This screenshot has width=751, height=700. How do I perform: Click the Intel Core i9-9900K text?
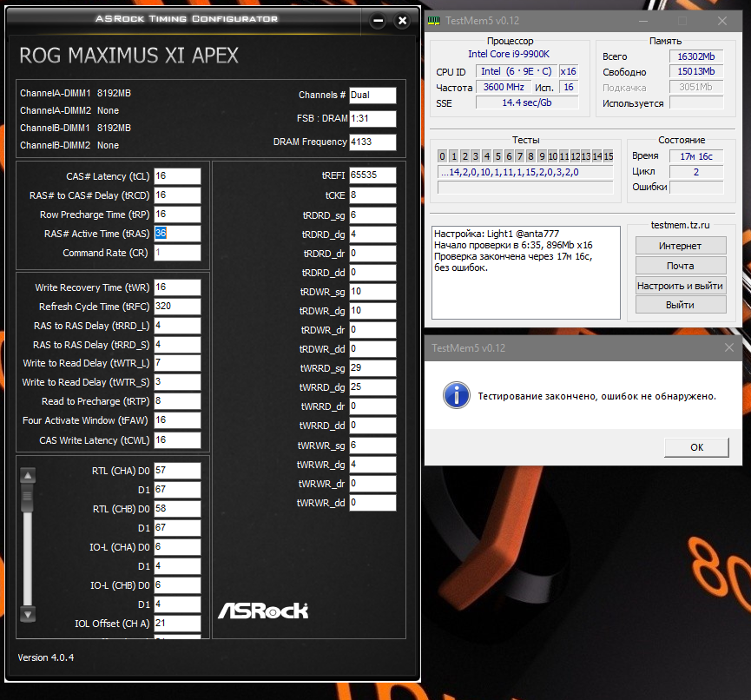(509, 54)
